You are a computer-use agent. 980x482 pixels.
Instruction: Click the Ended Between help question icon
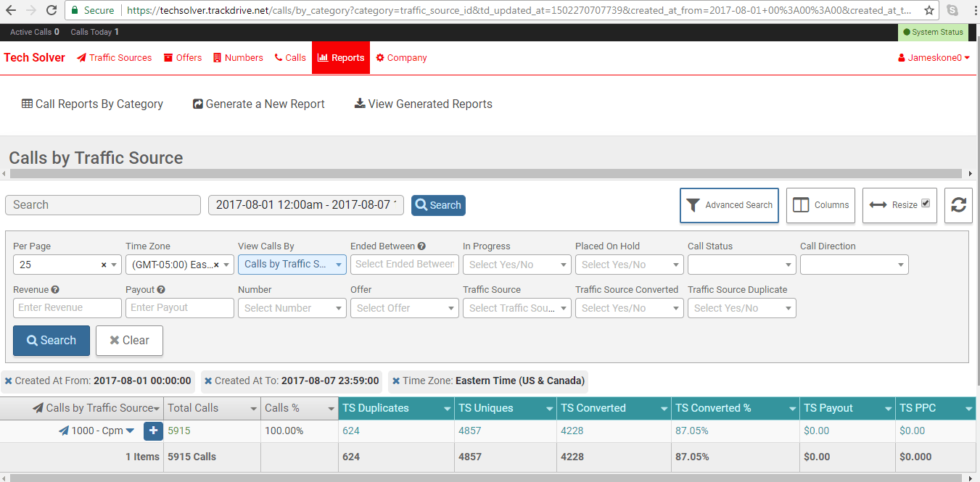[421, 246]
